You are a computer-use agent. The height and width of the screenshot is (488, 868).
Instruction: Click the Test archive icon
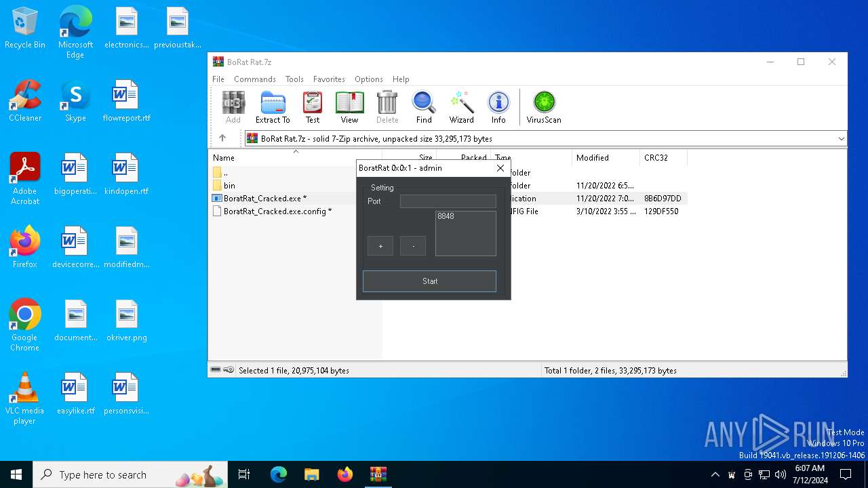coord(313,107)
